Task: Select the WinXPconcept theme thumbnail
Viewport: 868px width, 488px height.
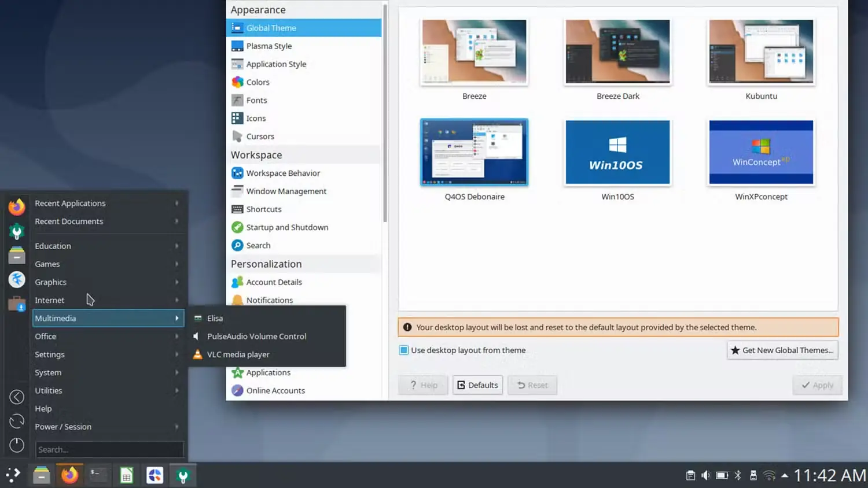Action: click(762, 152)
